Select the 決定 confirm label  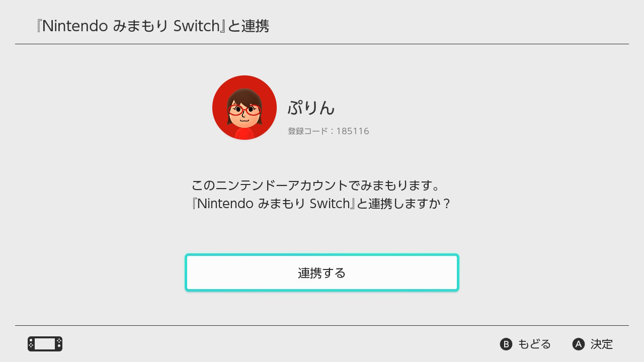point(602,344)
